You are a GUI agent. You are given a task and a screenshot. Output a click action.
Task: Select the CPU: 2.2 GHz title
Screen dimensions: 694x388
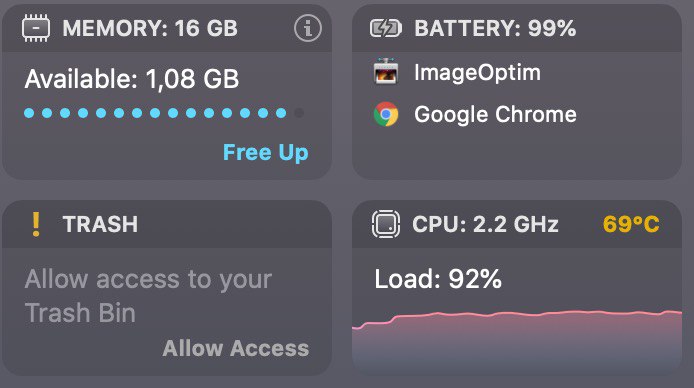[485, 224]
